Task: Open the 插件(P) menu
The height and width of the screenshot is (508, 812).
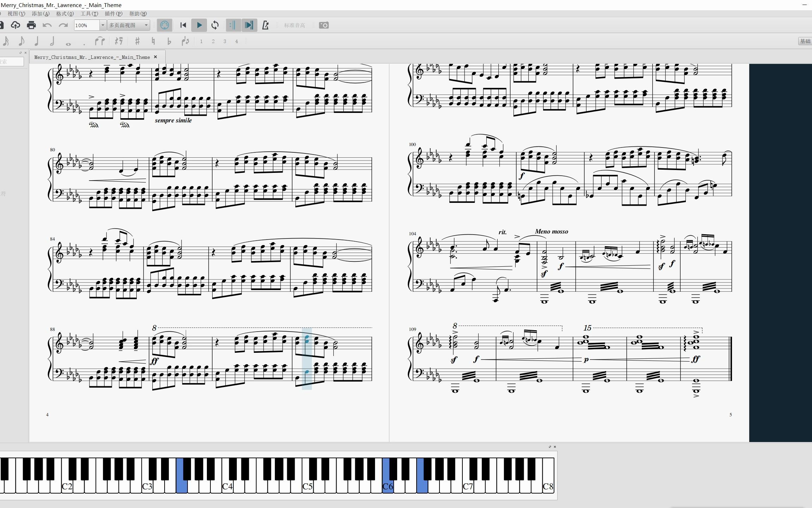Action: coord(113,14)
